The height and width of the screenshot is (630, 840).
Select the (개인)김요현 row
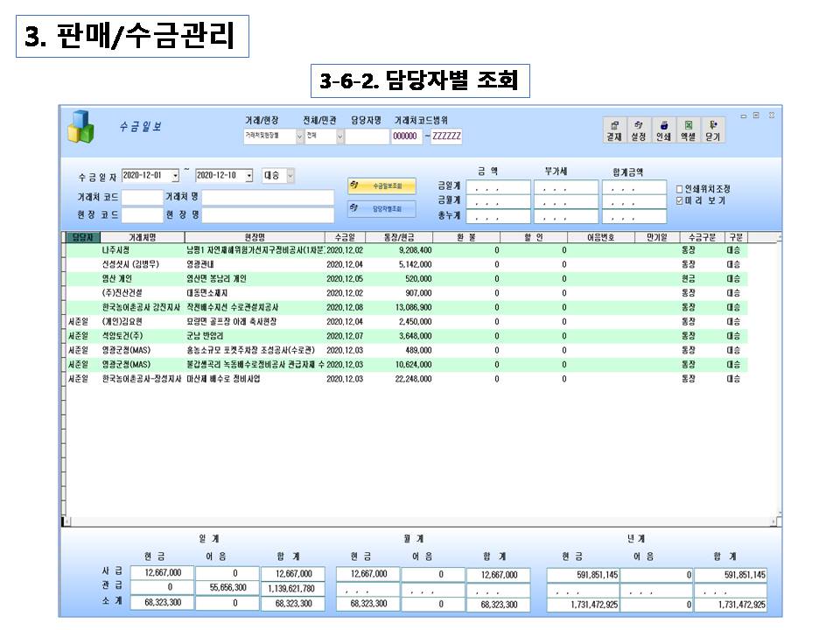407,322
